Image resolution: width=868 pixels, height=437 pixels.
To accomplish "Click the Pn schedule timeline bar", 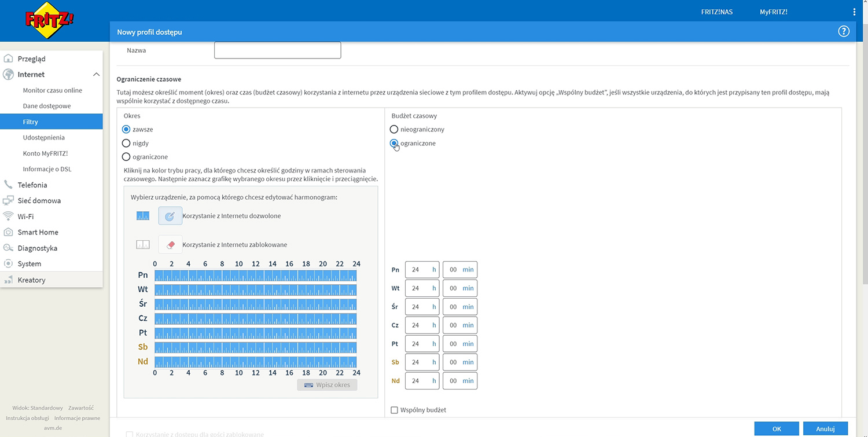I will pos(255,276).
